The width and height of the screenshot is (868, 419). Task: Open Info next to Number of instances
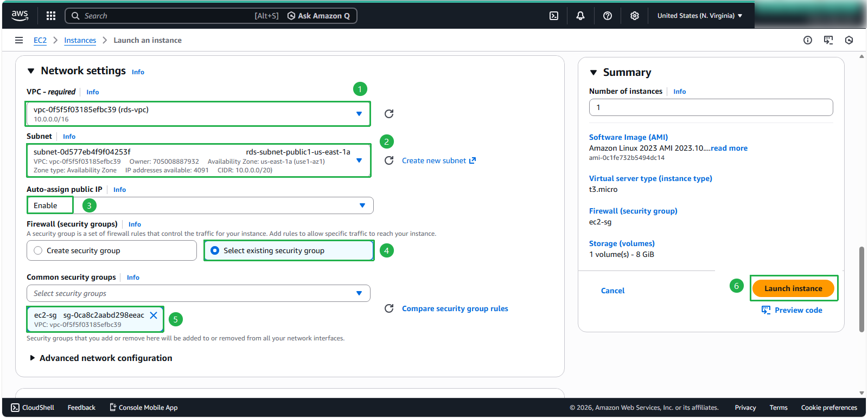pos(680,92)
